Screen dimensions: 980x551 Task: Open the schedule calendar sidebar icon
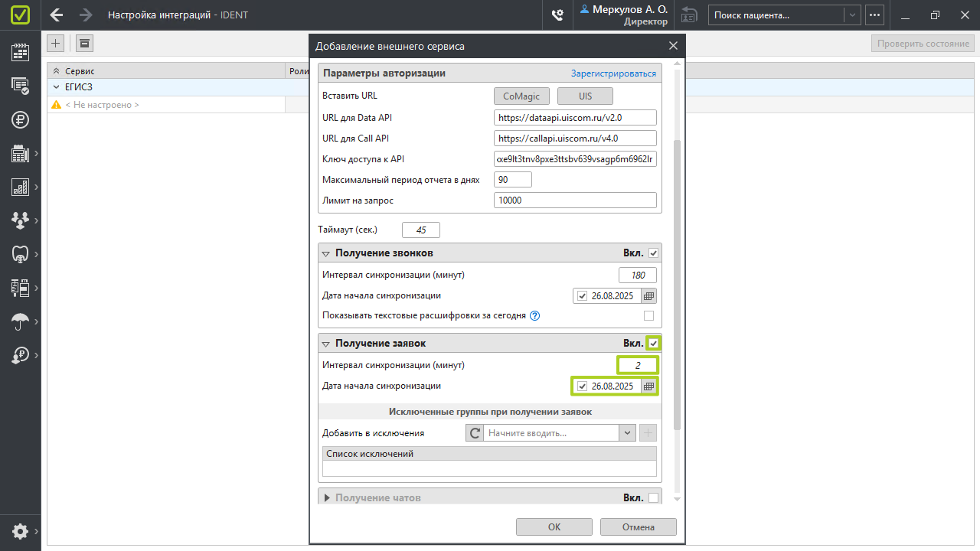[x=20, y=52]
